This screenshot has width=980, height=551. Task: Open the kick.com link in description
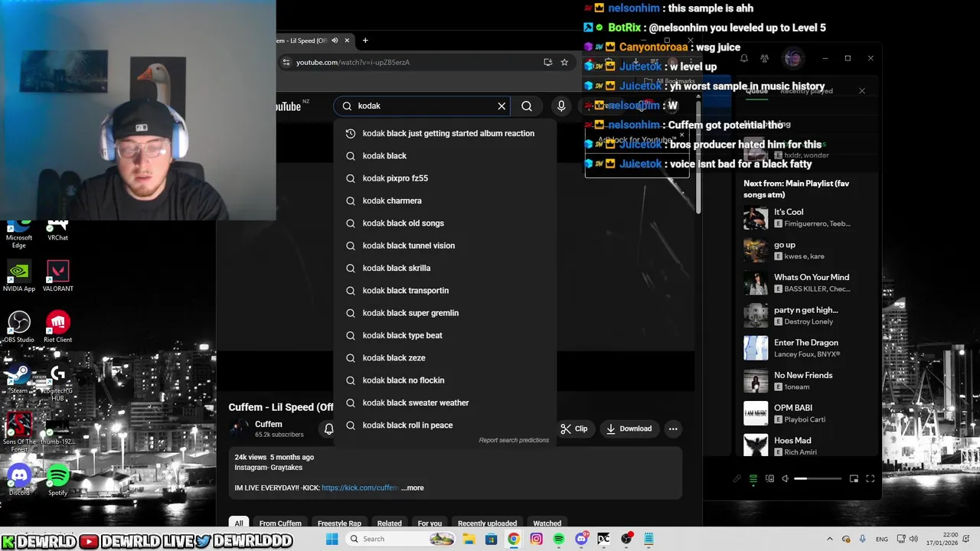360,487
